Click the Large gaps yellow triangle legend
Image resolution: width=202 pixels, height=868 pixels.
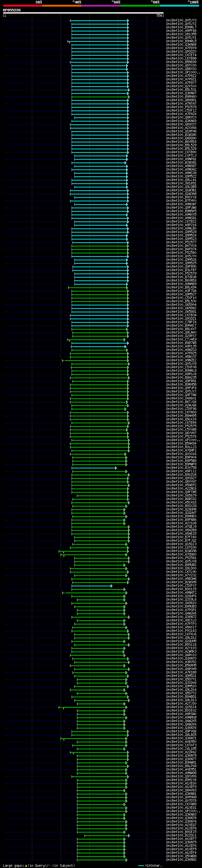pos(26,865)
